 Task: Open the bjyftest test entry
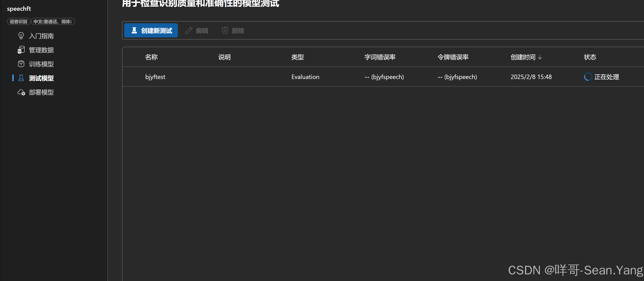pyautogui.click(x=155, y=77)
